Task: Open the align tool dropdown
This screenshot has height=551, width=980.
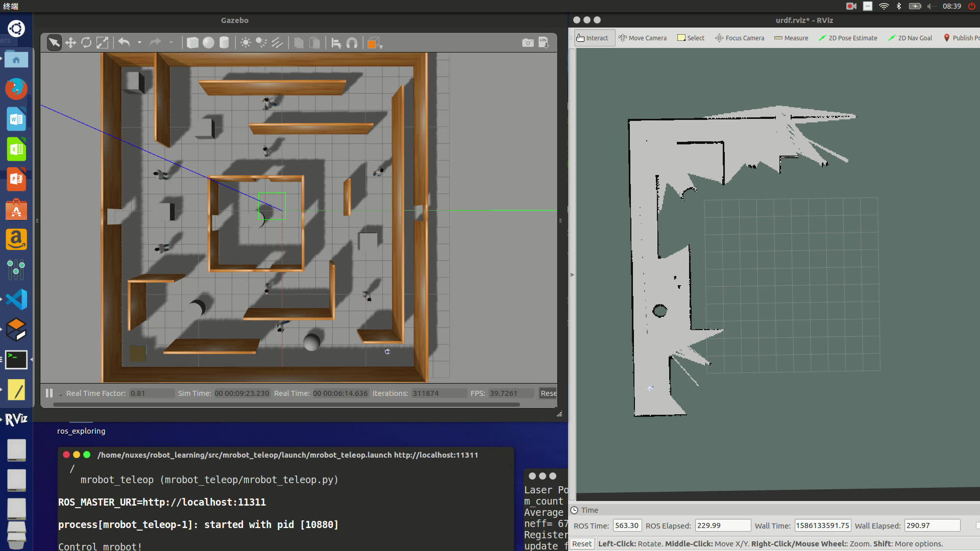Action: [336, 43]
